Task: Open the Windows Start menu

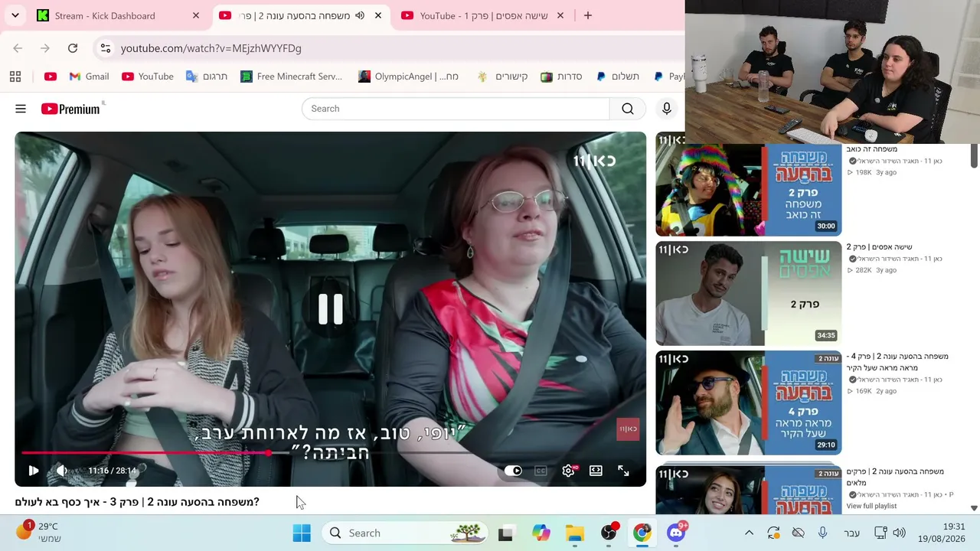Action: (302, 533)
